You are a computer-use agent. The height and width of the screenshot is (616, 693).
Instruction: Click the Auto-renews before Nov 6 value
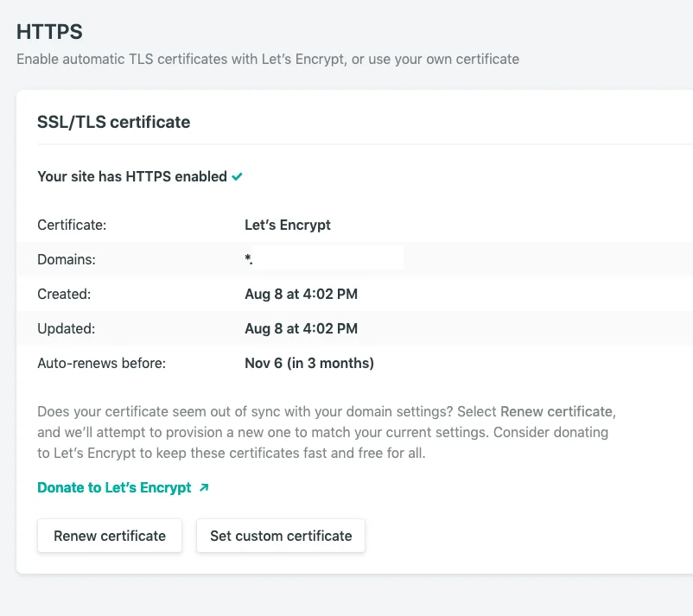coord(309,363)
